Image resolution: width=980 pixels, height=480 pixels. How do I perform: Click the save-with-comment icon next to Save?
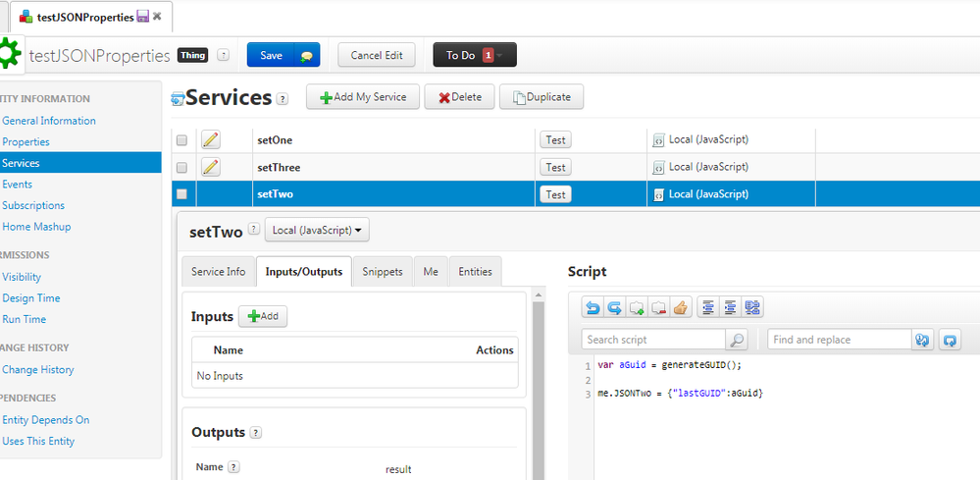click(306, 56)
